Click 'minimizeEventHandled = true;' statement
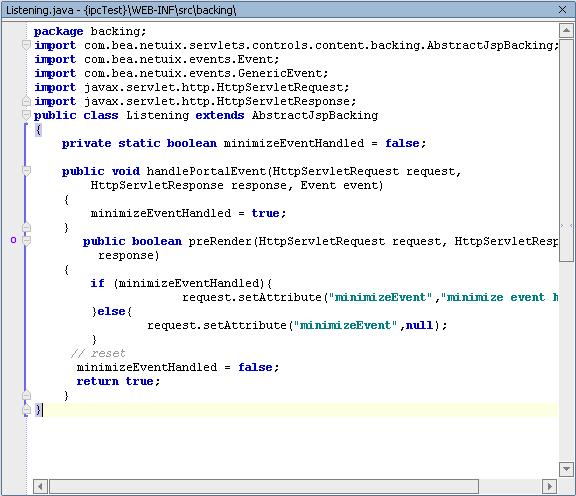 (188, 213)
